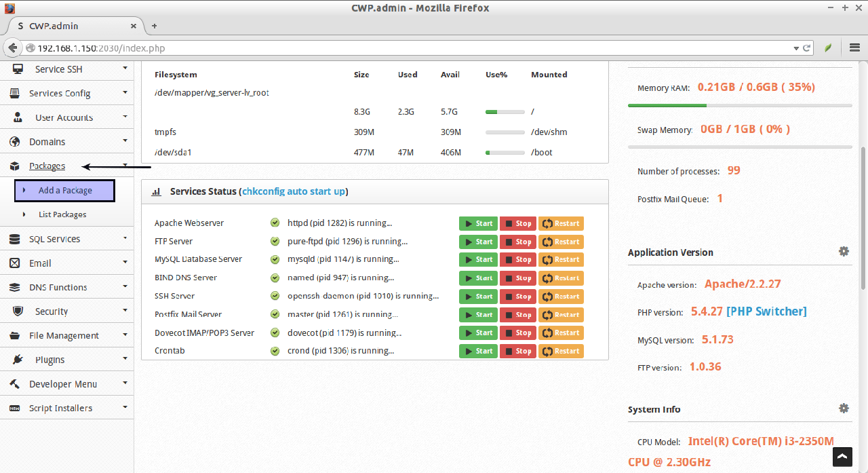Select Add a Package menu item
This screenshot has height=473, width=868.
coord(65,191)
